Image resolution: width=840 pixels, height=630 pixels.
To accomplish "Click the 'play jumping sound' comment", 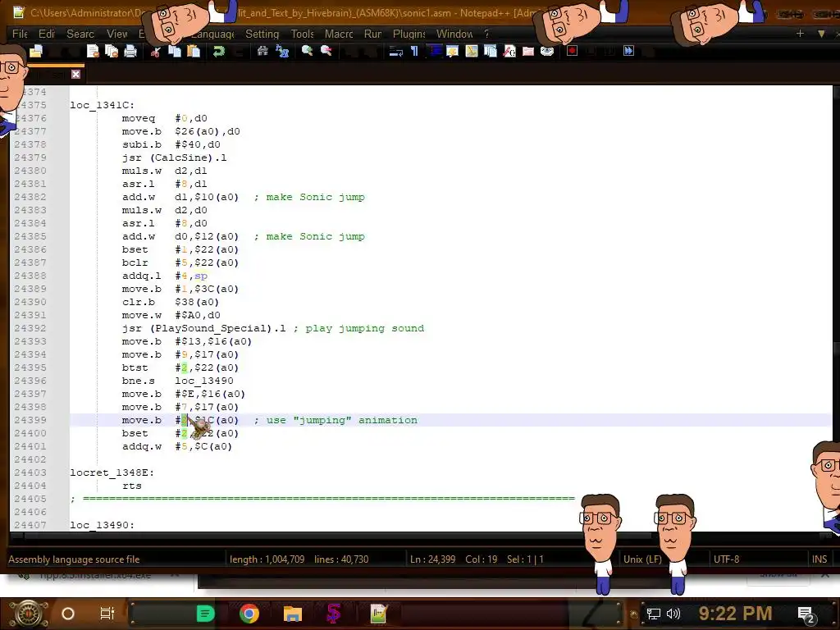I will (364, 328).
